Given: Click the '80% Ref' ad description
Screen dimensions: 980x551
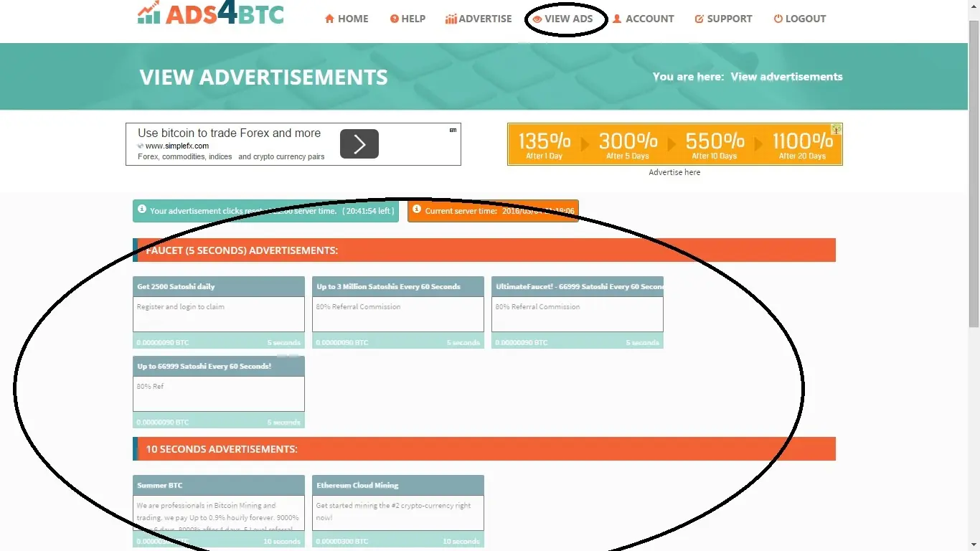Looking at the screenshot, I should [x=150, y=386].
